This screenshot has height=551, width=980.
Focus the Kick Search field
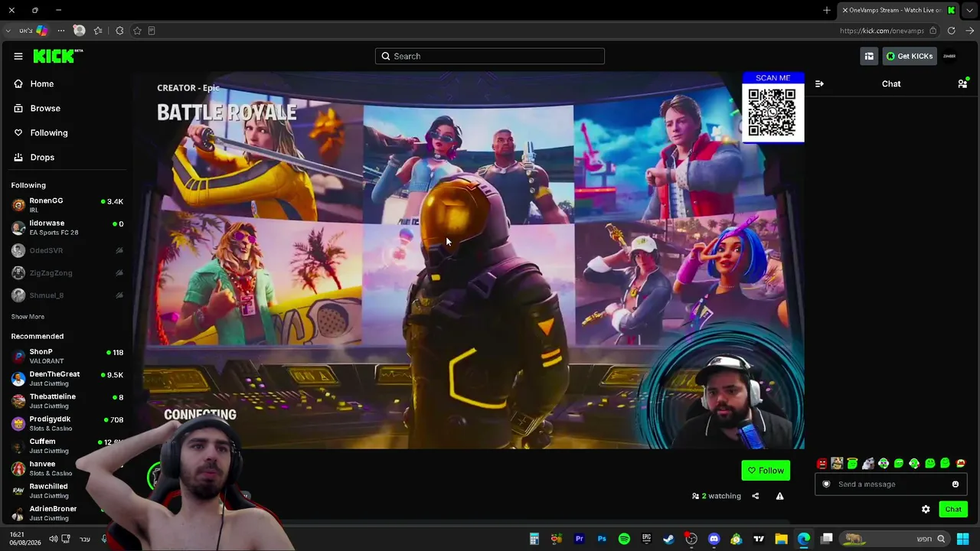(x=490, y=56)
